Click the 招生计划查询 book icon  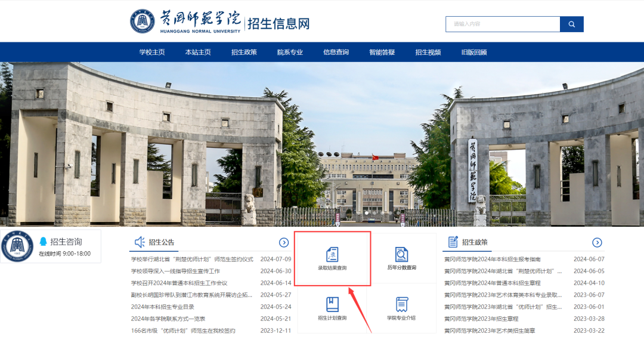click(332, 304)
